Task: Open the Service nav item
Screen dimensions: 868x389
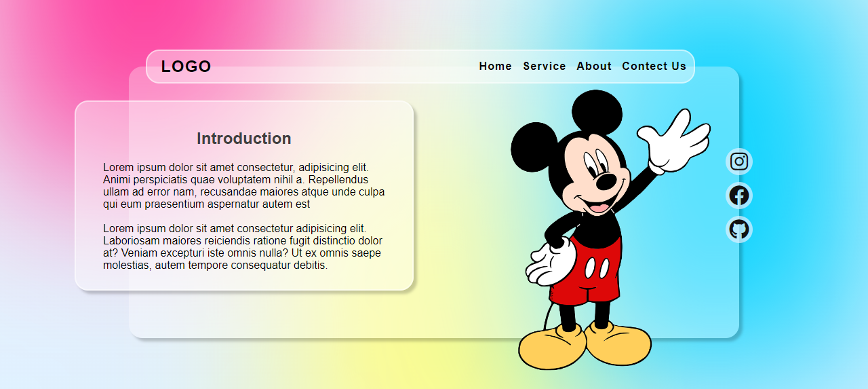Action: point(545,66)
